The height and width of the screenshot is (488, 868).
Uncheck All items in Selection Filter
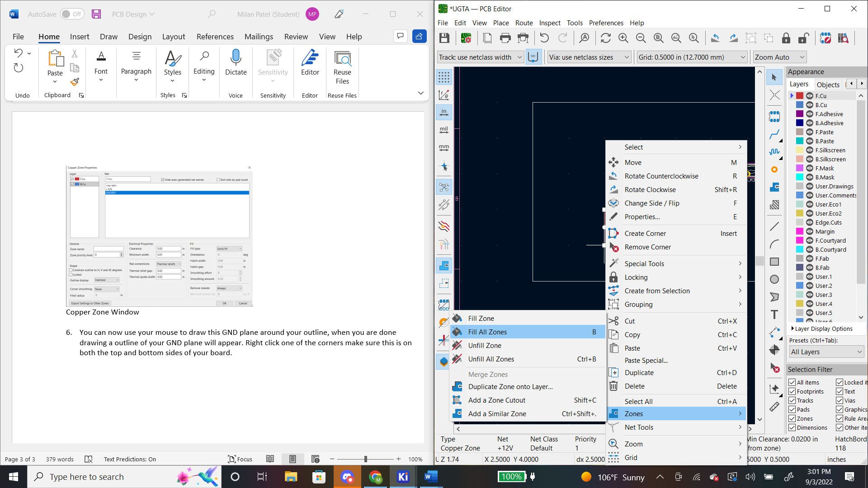pyautogui.click(x=792, y=382)
